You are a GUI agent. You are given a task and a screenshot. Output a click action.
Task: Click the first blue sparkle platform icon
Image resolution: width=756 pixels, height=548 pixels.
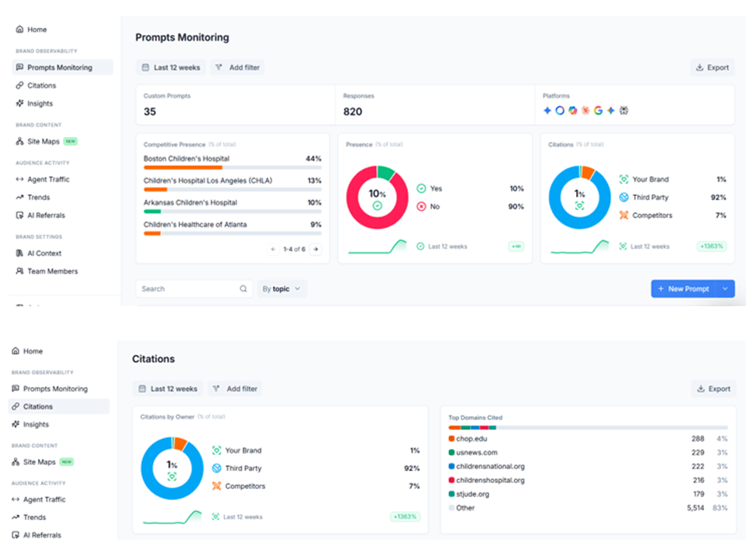pyautogui.click(x=547, y=110)
